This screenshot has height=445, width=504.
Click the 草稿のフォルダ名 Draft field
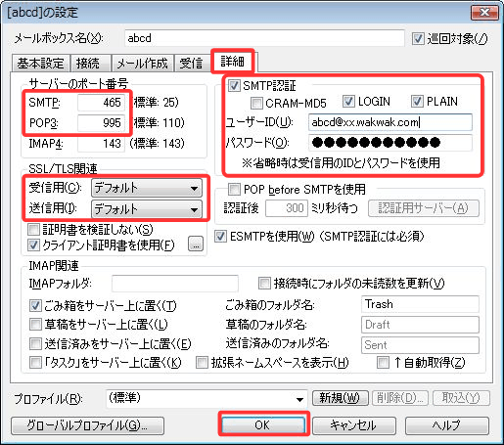tap(420, 325)
